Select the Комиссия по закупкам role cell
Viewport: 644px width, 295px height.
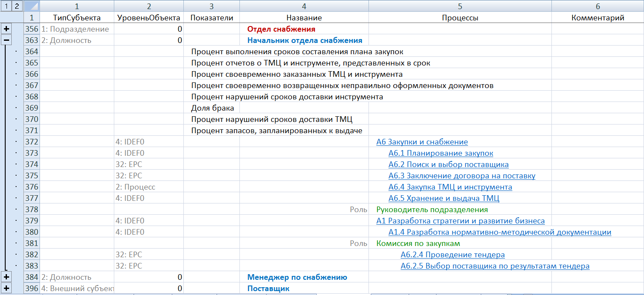coord(418,243)
